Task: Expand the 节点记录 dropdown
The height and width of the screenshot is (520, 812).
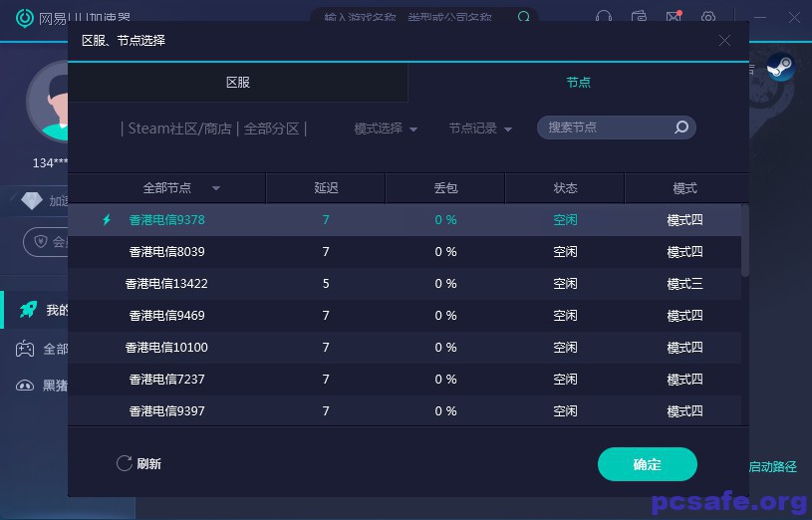Action: (x=480, y=129)
